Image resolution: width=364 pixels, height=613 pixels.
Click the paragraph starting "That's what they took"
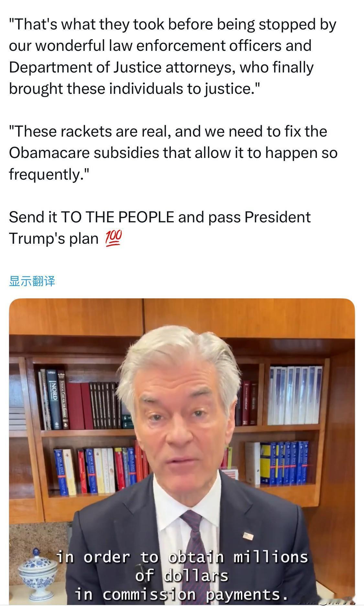(172, 56)
